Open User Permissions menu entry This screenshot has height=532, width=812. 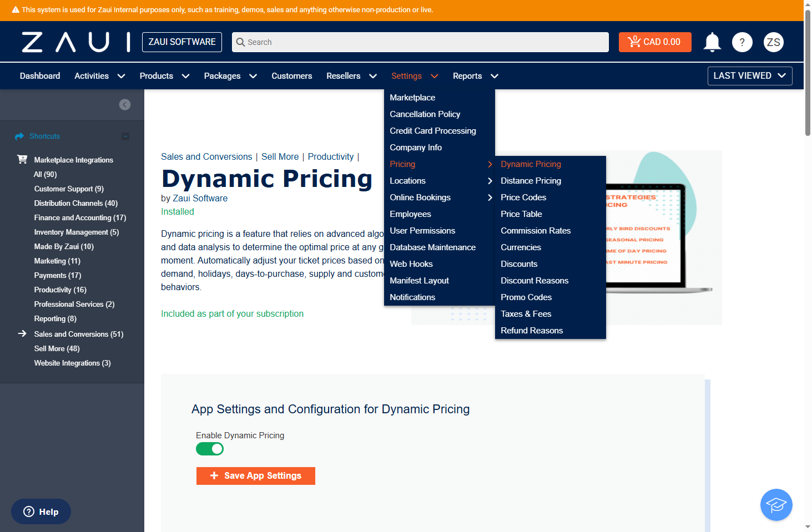(x=422, y=231)
